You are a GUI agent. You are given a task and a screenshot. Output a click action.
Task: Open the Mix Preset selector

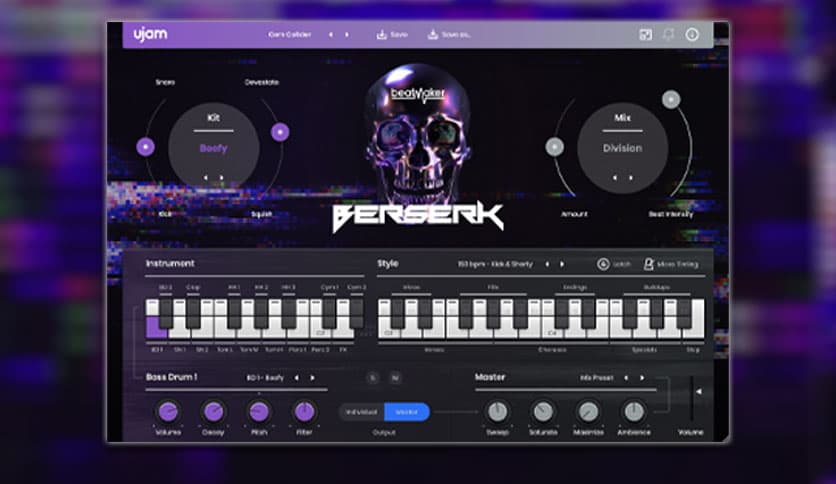click(x=597, y=378)
